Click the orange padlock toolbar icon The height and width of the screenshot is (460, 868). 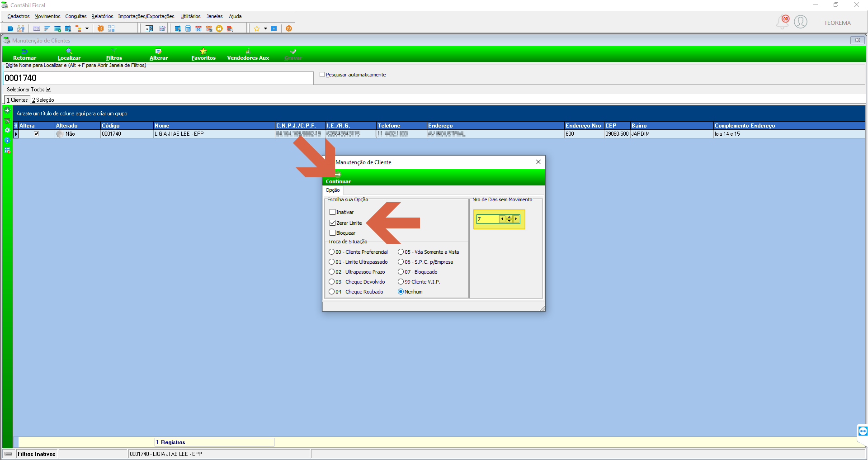(219, 28)
